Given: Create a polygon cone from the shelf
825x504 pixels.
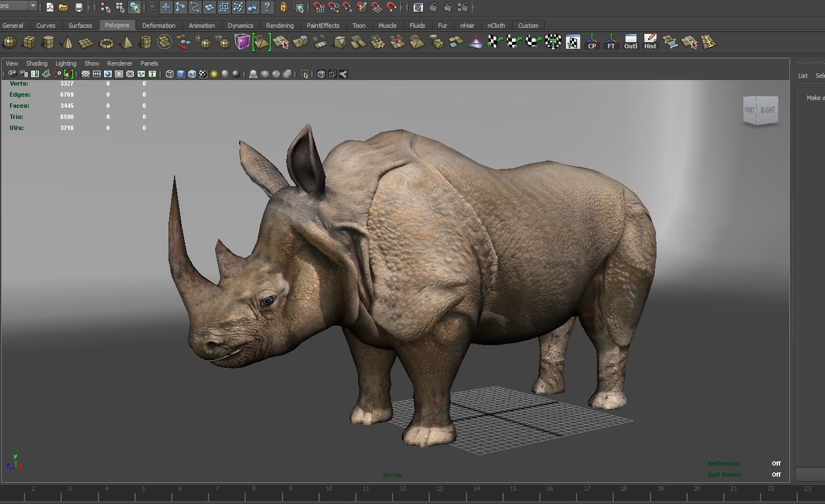Looking at the screenshot, I should 67,42.
